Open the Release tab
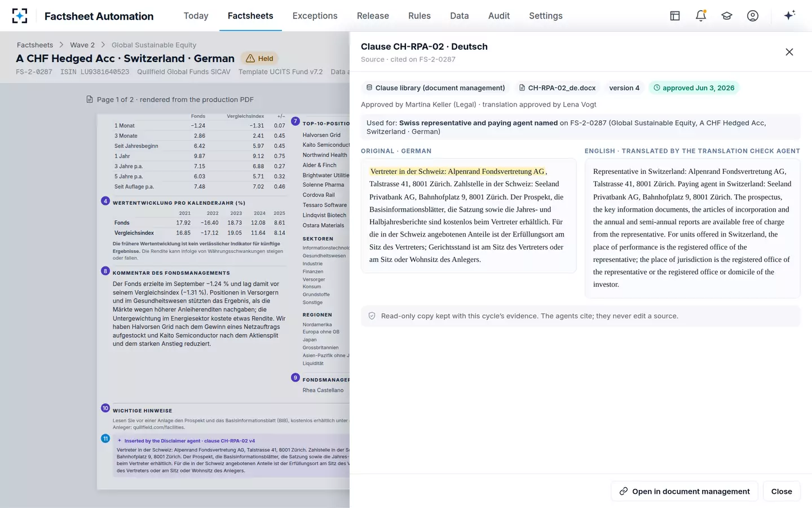 [373, 16]
